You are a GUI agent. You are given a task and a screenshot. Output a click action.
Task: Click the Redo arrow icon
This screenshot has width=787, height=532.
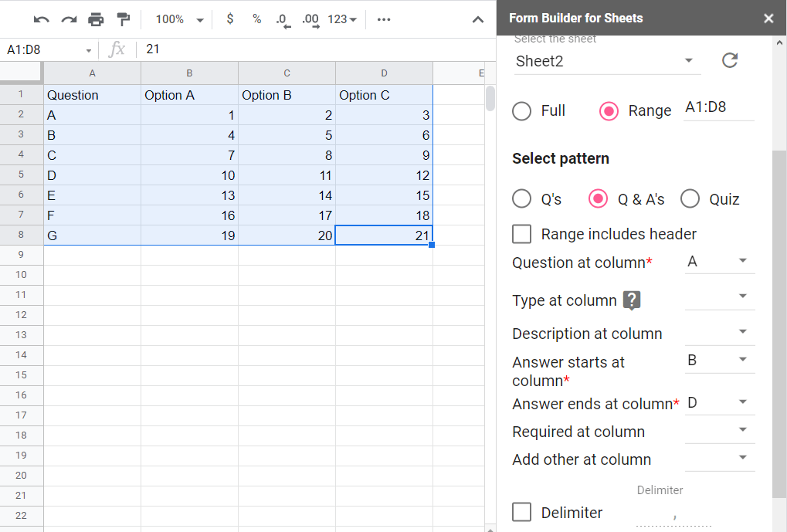tap(69, 19)
